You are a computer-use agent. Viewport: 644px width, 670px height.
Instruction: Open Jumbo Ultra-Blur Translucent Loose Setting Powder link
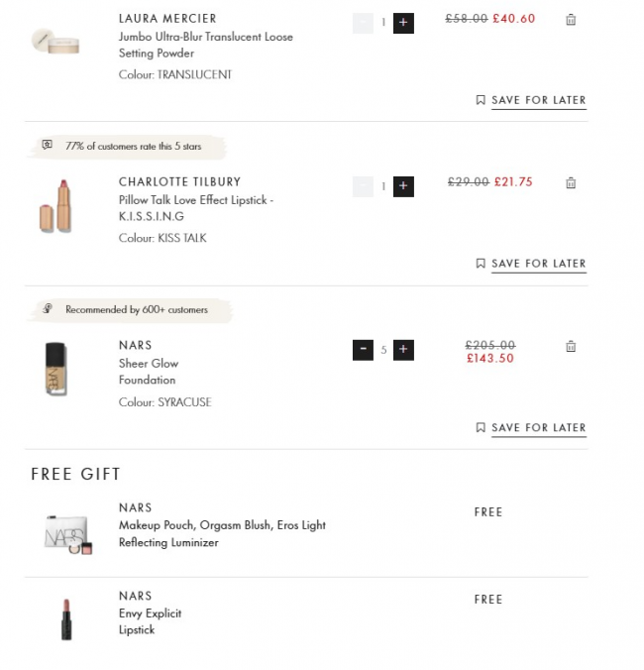pyautogui.click(x=205, y=45)
